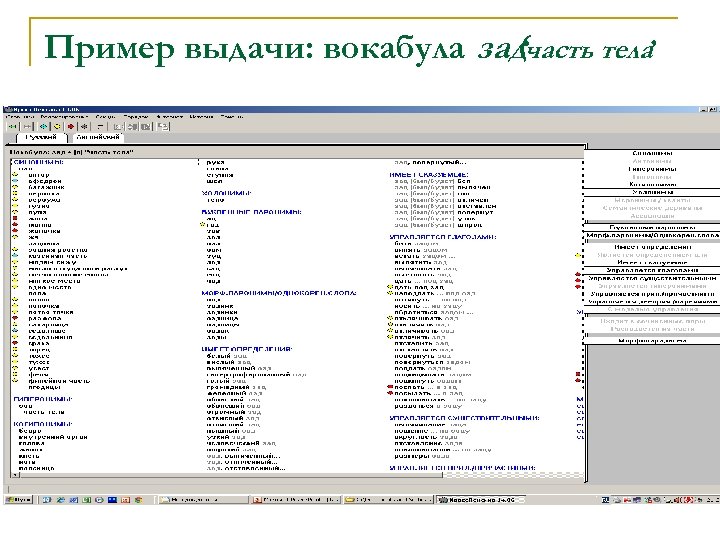The image size is (720, 540).
Task: Select the word багажник in synonyms list
Action: click(x=46, y=187)
